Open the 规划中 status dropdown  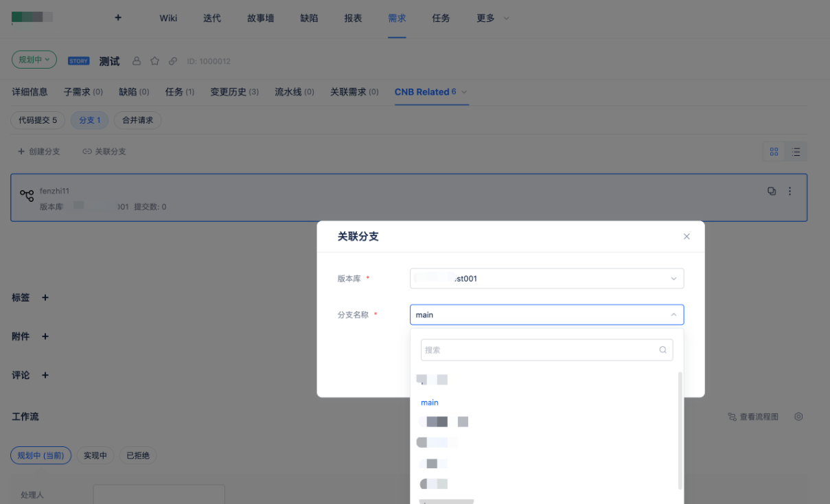point(34,59)
